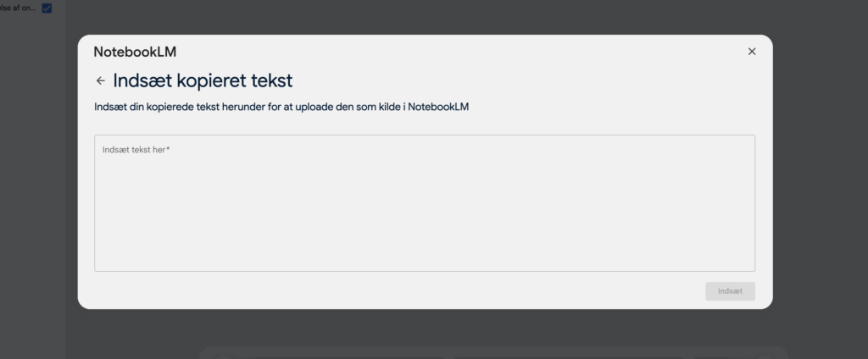
Task: Click the empty center of the paste text area
Action: 425,210
